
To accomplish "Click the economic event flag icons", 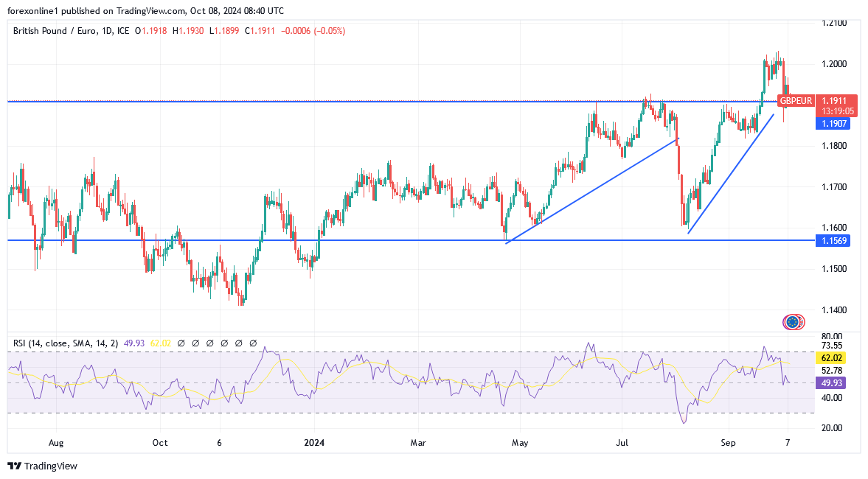I will tap(794, 321).
